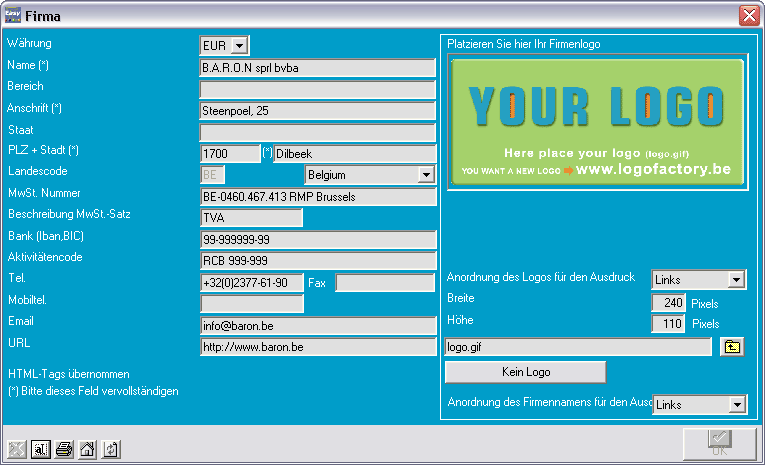765x465 pixels.
Task: Click the greyed-out delete X icon
Action: click(x=17, y=449)
